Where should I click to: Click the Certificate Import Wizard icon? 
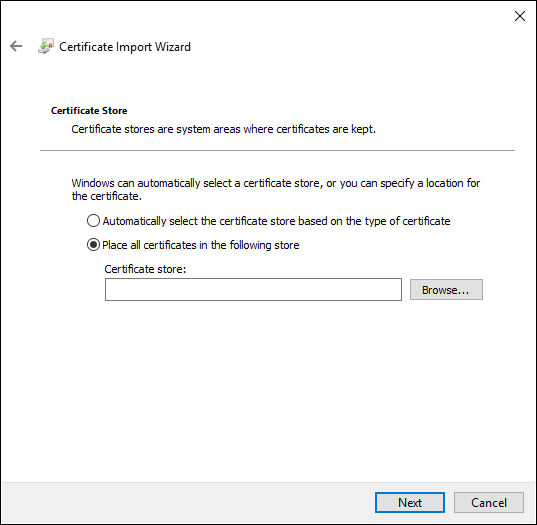(46, 46)
